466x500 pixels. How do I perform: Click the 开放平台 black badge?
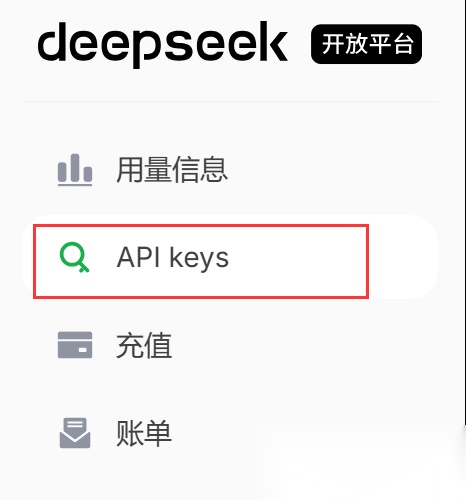tap(366, 44)
